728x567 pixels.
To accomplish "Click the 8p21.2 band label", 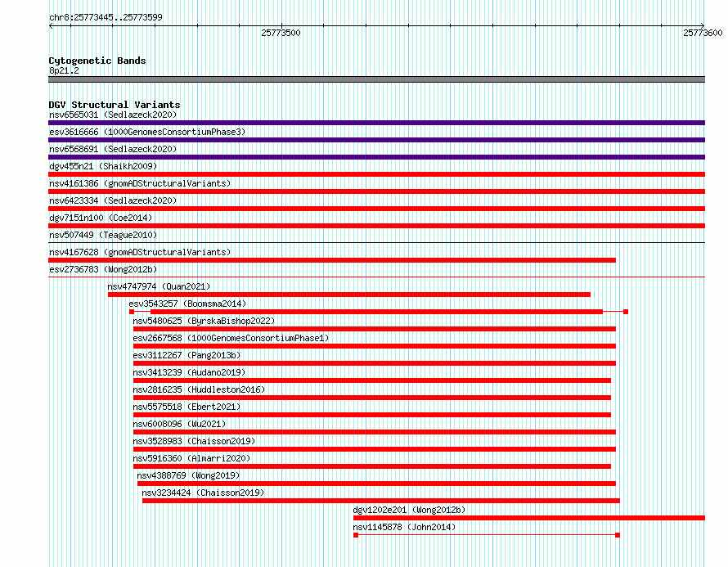I will click(x=64, y=70).
